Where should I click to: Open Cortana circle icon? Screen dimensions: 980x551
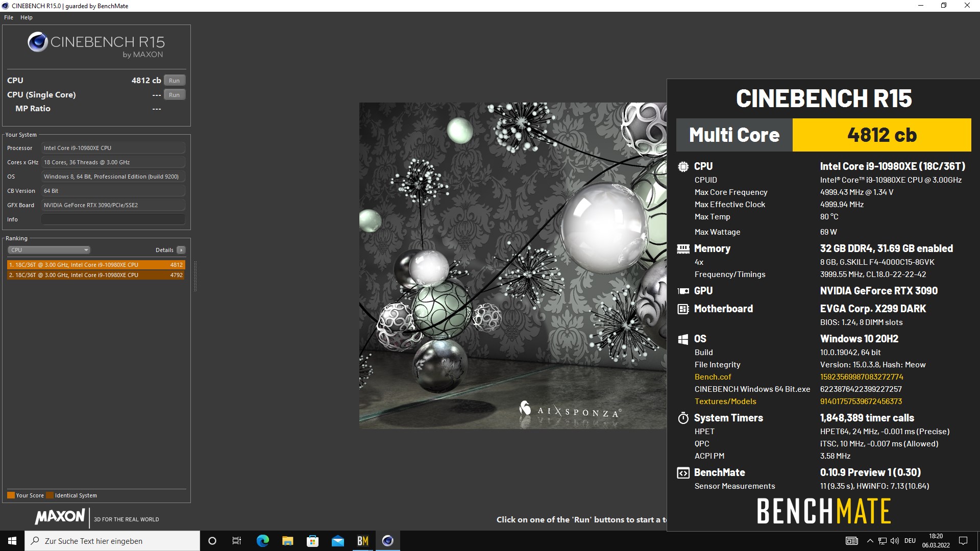[212, 541]
